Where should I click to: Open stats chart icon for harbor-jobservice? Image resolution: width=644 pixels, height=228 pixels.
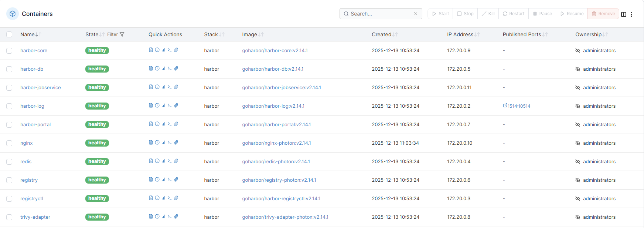click(163, 87)
